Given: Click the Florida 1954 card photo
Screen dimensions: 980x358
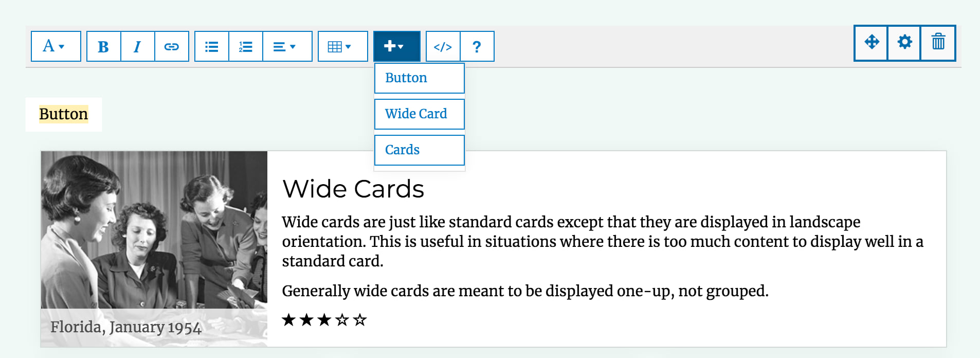Looking at the screenshot, I should click(x=154, y=231).
